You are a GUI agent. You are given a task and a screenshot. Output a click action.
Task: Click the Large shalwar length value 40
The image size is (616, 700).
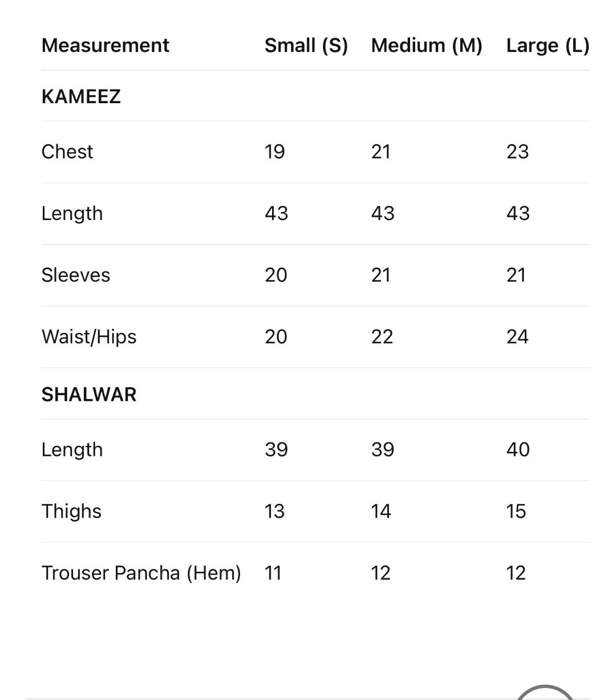click(518, 450)
